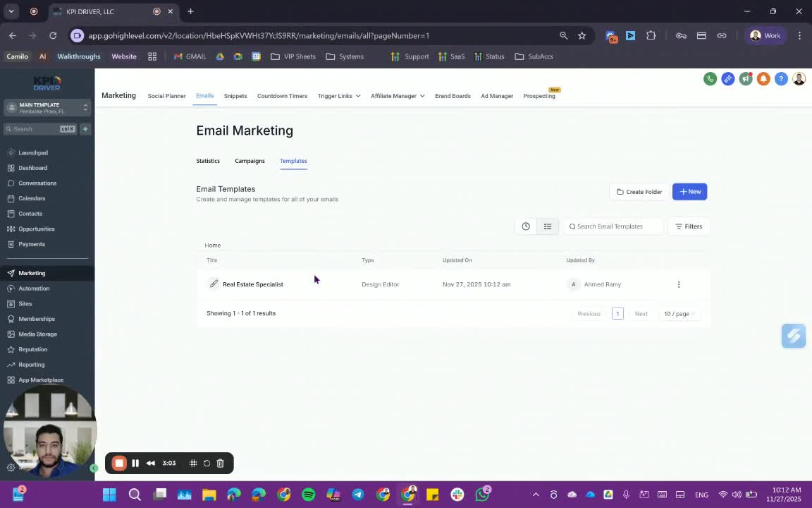Open Reputation in the sidebar

[32, 349]
